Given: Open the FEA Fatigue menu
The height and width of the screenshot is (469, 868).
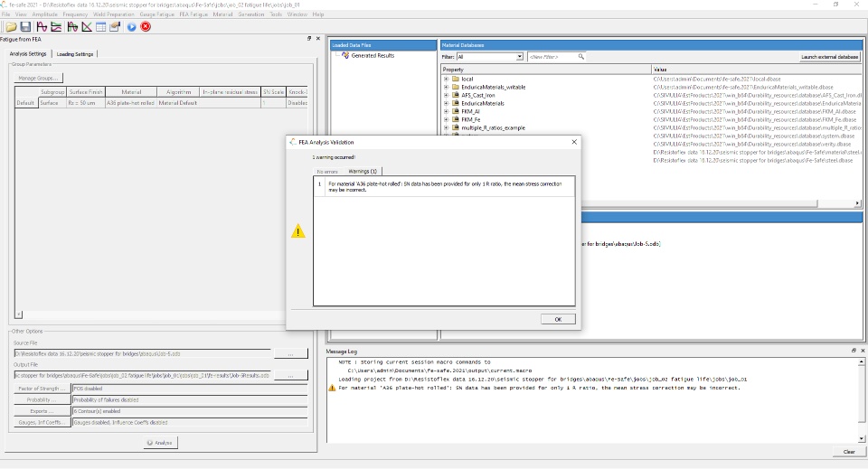Looking at the screenshot, I should tap(193, 14).
